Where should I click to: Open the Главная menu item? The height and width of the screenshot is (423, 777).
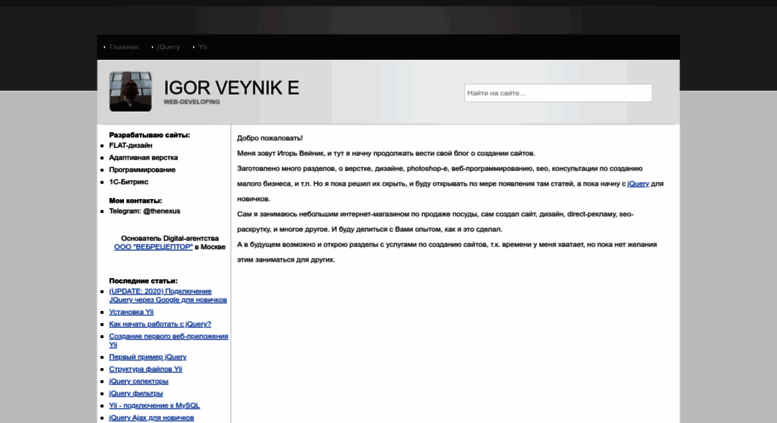pyautogui.click(x=123, y=47)
